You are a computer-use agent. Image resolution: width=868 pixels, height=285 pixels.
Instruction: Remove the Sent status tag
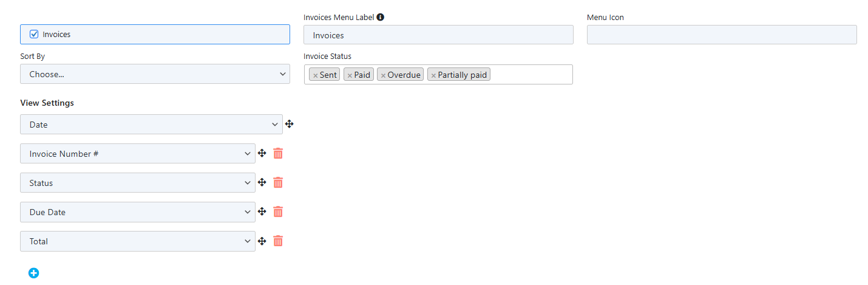[x=315, y=75]
